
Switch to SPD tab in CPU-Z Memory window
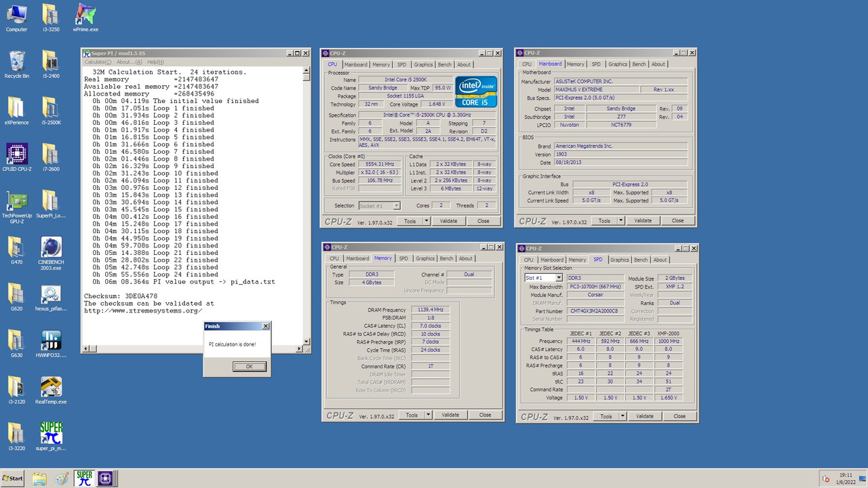pos(403,258)
